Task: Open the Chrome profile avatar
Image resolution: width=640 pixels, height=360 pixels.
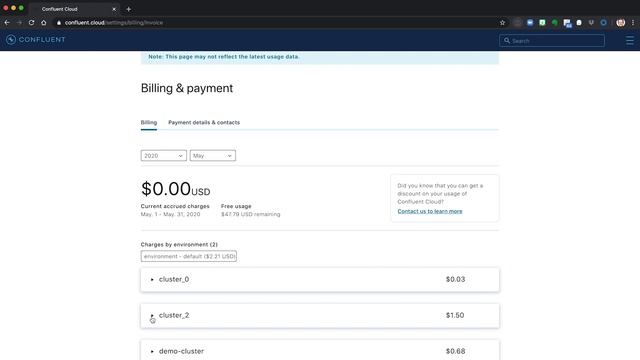Action: (620, 23)
